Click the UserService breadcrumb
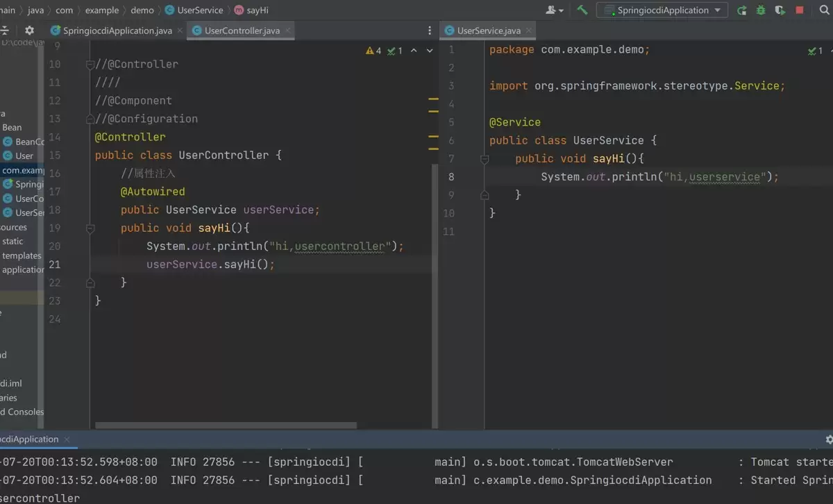The width and height of the screenshot is (833, 504). pos(200,10)
